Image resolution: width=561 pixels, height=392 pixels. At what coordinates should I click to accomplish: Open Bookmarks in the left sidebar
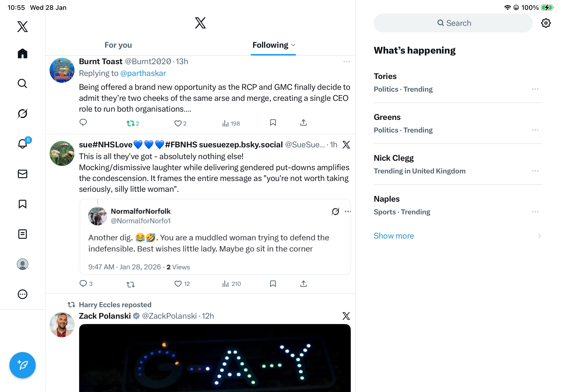click(23, 204)
